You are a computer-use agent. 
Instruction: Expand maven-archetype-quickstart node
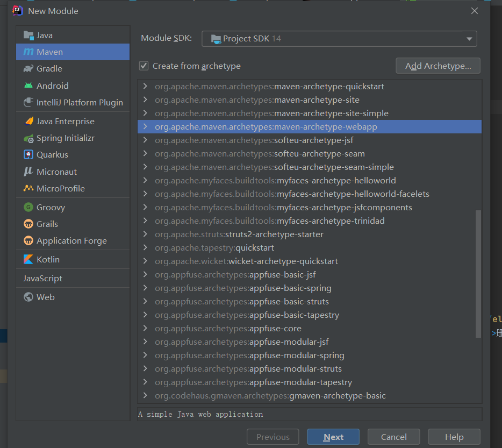coord(145,86)
